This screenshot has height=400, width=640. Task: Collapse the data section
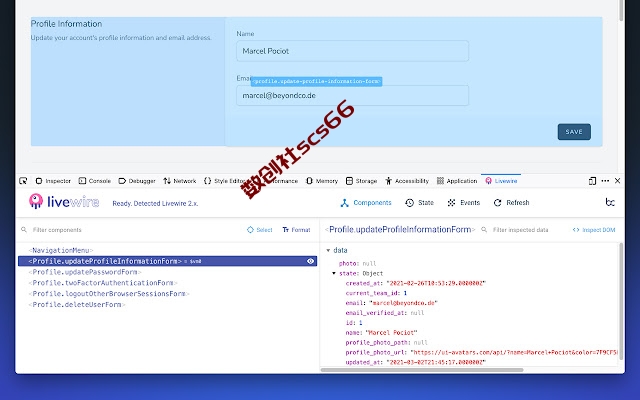(x=328, y=250)
